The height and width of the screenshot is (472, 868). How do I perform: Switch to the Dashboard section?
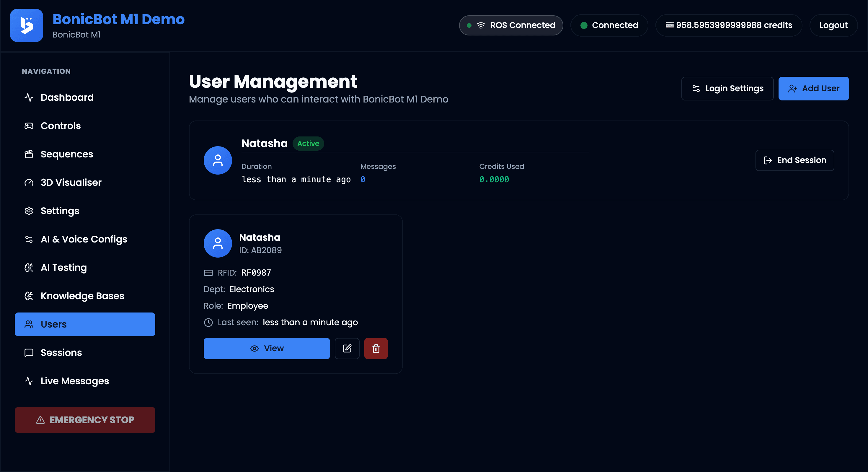click(x=67, y=97)
